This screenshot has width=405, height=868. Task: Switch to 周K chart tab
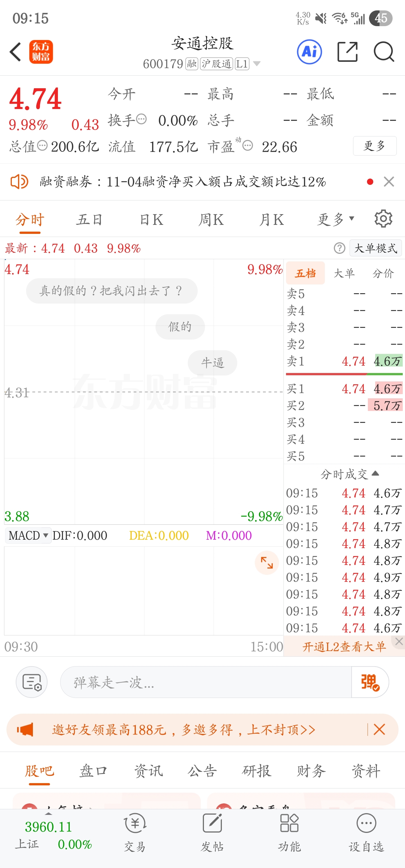[211, 220]
